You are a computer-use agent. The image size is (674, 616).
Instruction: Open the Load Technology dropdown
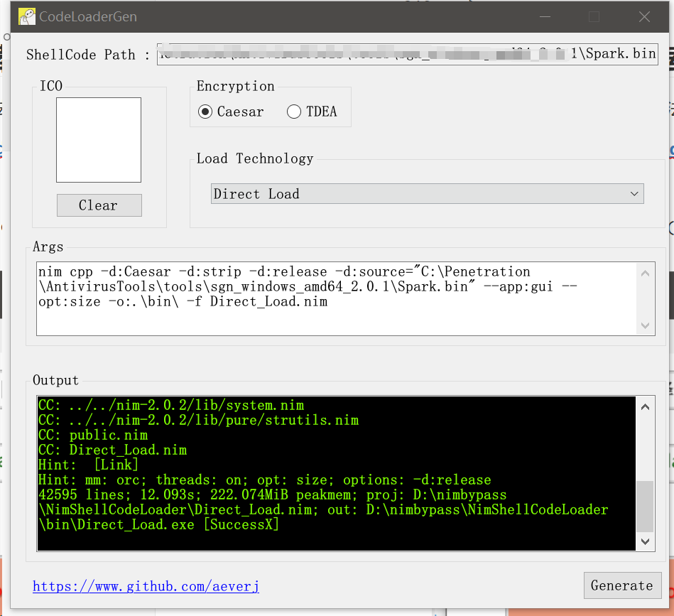[426, 194]
